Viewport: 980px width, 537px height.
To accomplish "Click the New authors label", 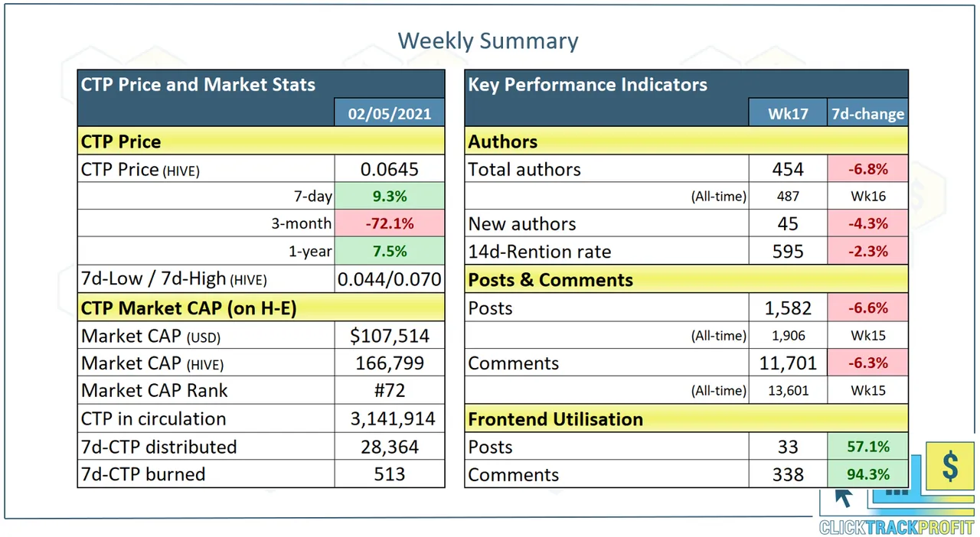I will click(522, 224).
